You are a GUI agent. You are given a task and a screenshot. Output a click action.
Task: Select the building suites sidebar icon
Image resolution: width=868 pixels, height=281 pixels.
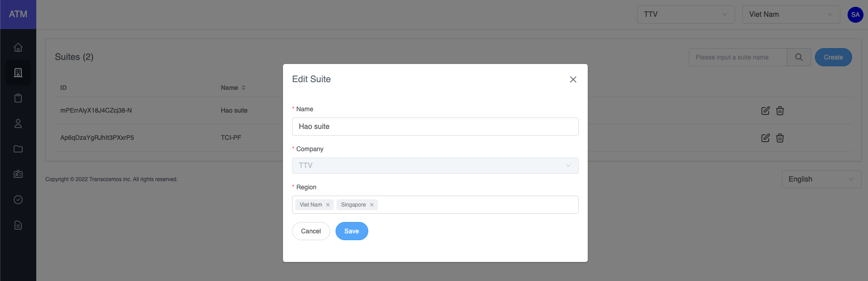[x=18, y=73]
